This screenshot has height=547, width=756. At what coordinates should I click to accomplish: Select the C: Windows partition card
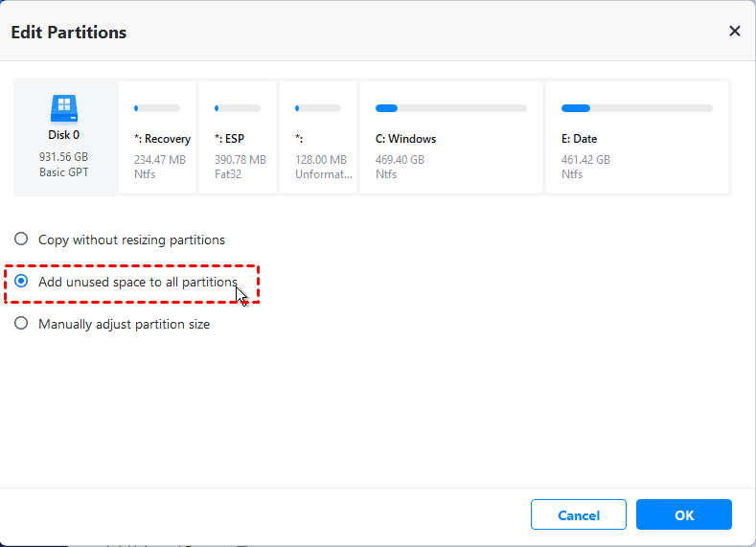[450, 137]
